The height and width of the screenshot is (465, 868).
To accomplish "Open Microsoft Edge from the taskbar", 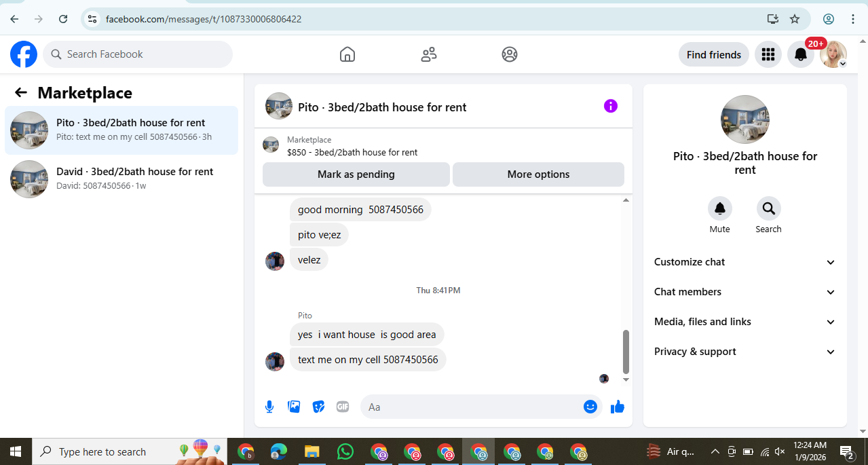I will pyautogui.click(x=279, y=451).
